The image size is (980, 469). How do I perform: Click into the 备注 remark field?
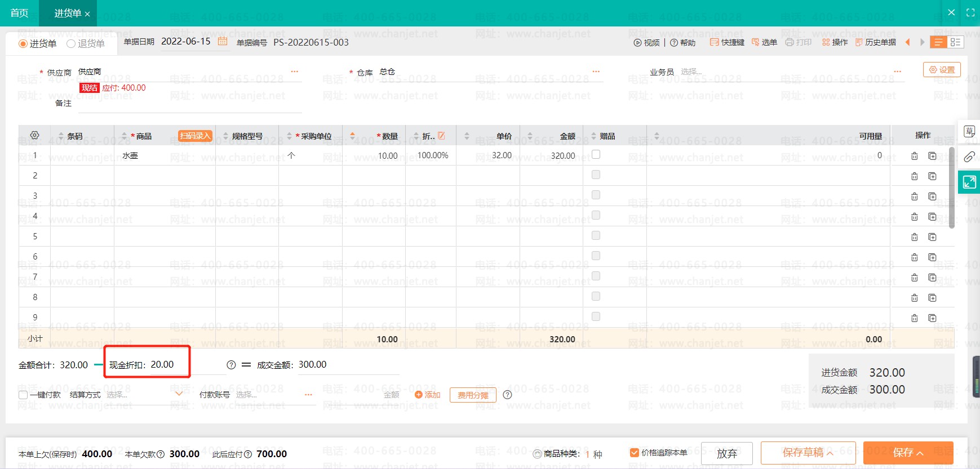(x=189, y=104)
